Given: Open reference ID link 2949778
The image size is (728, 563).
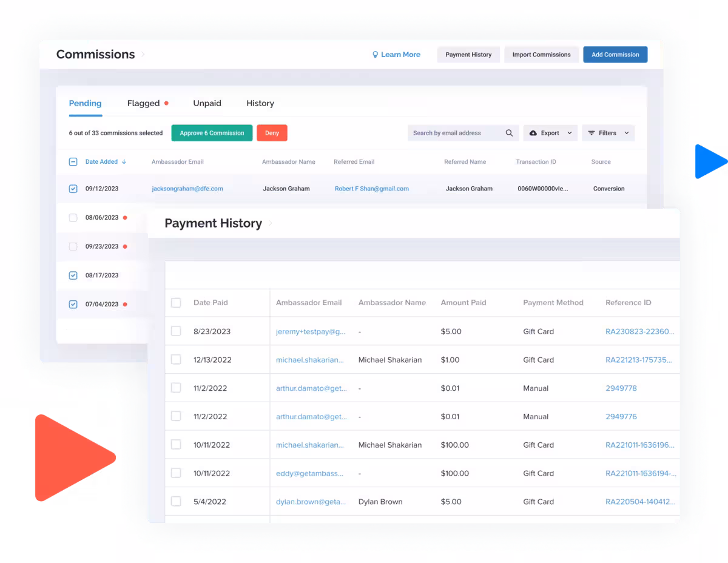Looking at the screenshot, I should pyautogui.click(x=621, y=388).
